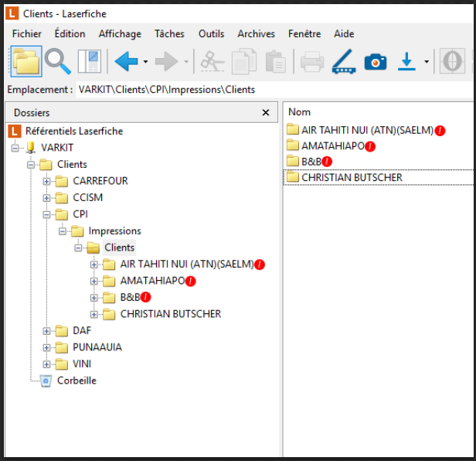The image size is (476, 461).
Task: Toggle the preview pane icon
Action: (x=90, y=62)
